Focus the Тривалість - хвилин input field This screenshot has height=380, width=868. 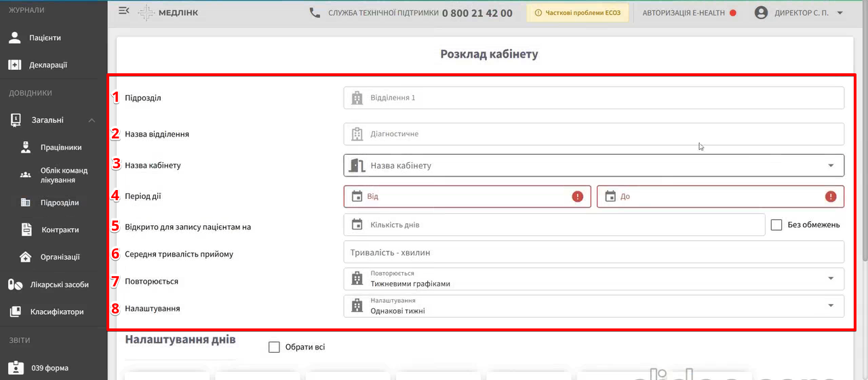pos(594,252)
